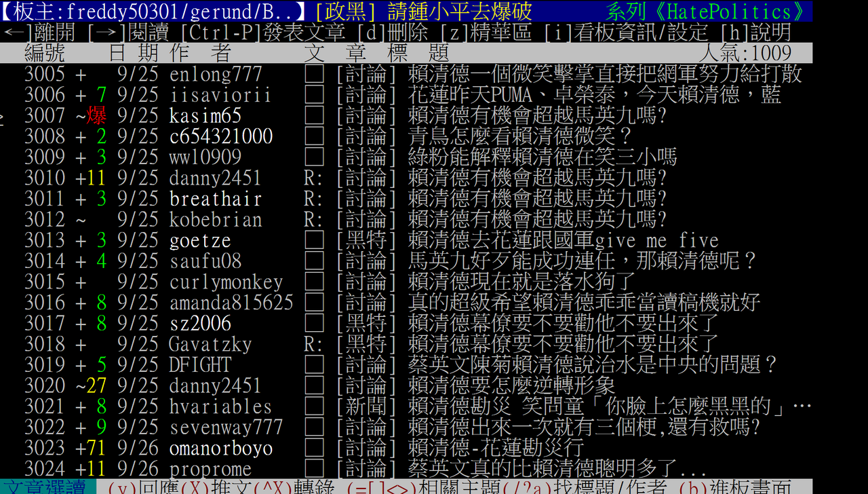Click author proprome on post 3024
The width and height of the screenshot is (868, 494).
point(210,469)
